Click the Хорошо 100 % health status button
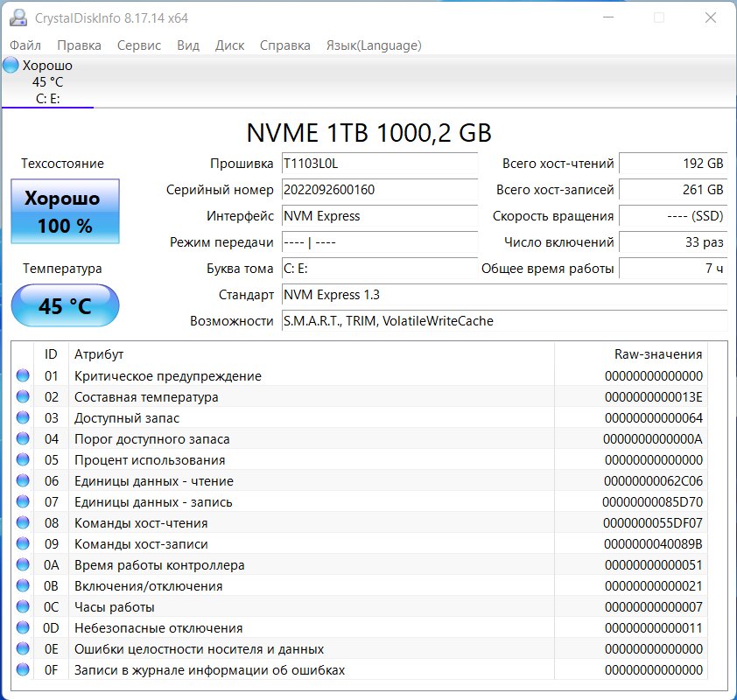Viewport: 737px width, 700px height. click(65, 212)
